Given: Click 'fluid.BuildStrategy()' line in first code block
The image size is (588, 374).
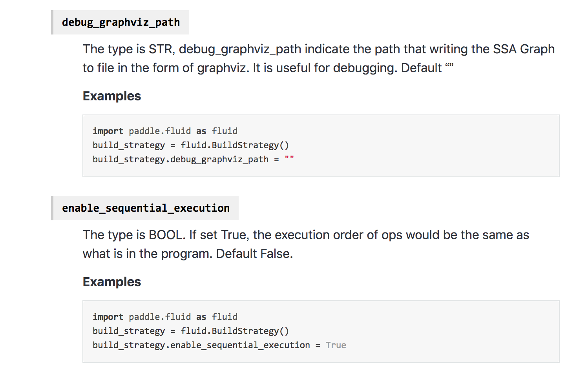Looking at the screenshot, I should (191, 145).
